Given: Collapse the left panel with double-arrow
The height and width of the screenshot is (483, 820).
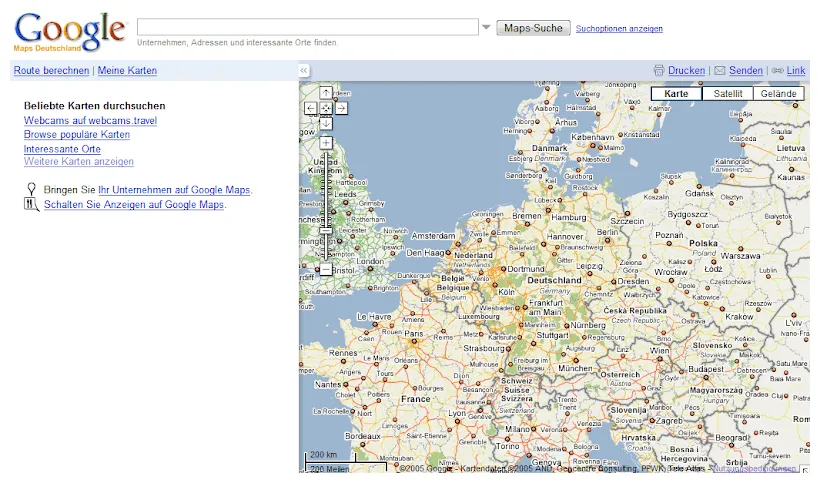Looking at the screenshot, I should point(304,71).
